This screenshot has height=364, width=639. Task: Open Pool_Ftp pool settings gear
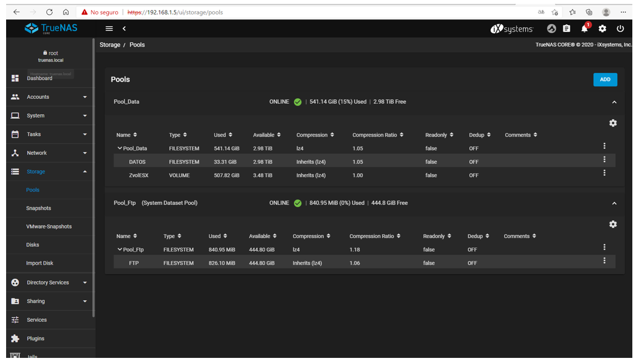[613, 224]
